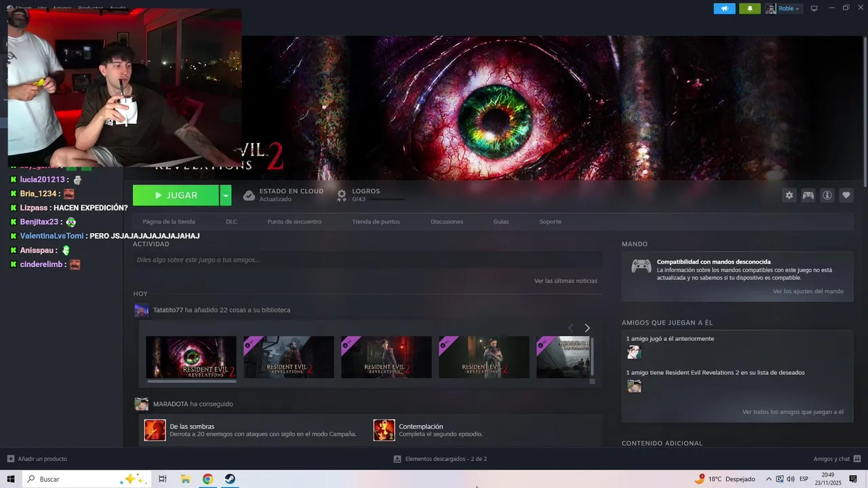
Task: Open avatar of friend who played previously
Action: tap(634, 352)
